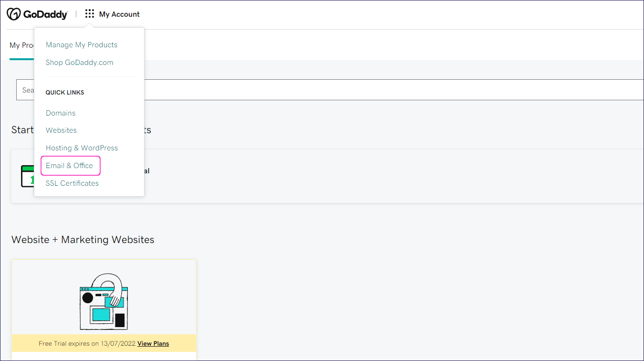The height and width of the screenshot is (361, 644).
Task: Open the Domains quick link
Action: point(60,113)
